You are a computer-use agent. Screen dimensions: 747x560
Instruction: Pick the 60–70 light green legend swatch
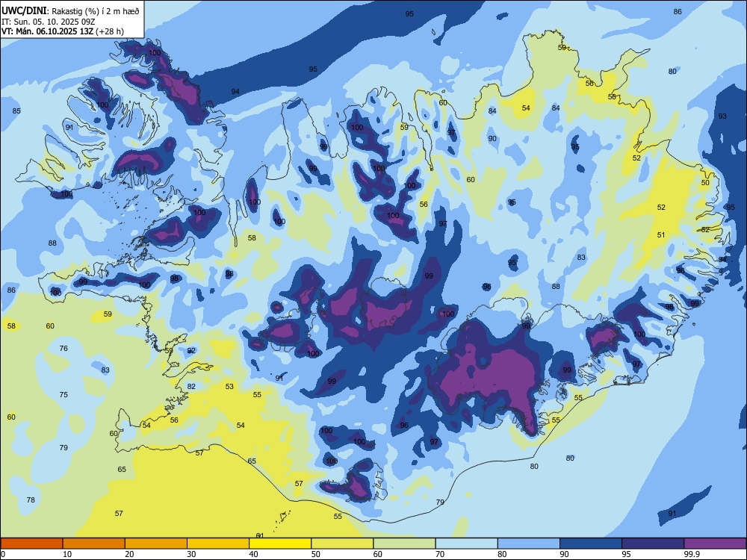404,544
